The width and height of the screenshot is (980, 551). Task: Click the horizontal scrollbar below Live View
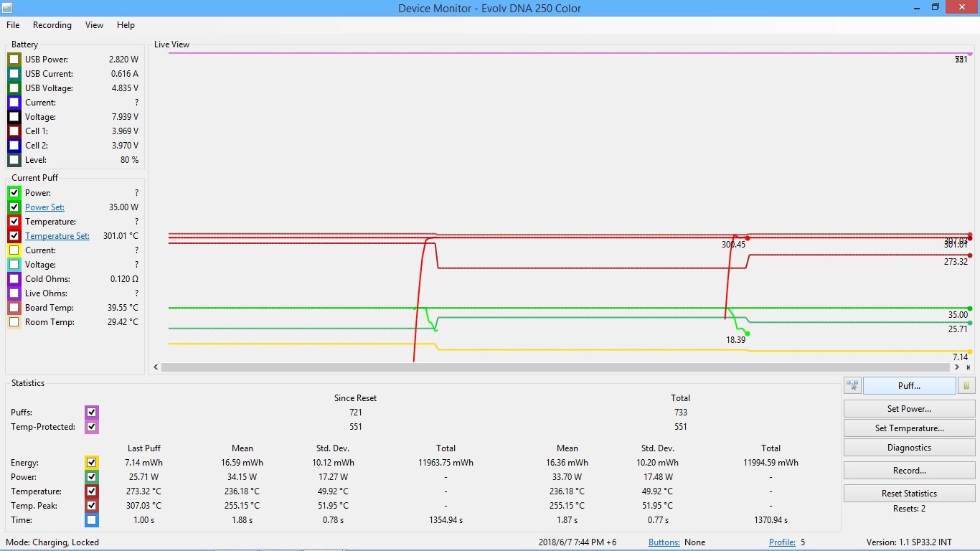(560, 367)
